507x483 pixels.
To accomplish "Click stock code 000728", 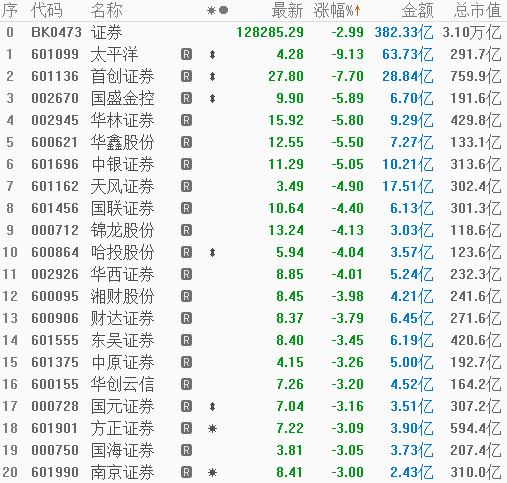I will pyautogui.click(x=55, y=406).
